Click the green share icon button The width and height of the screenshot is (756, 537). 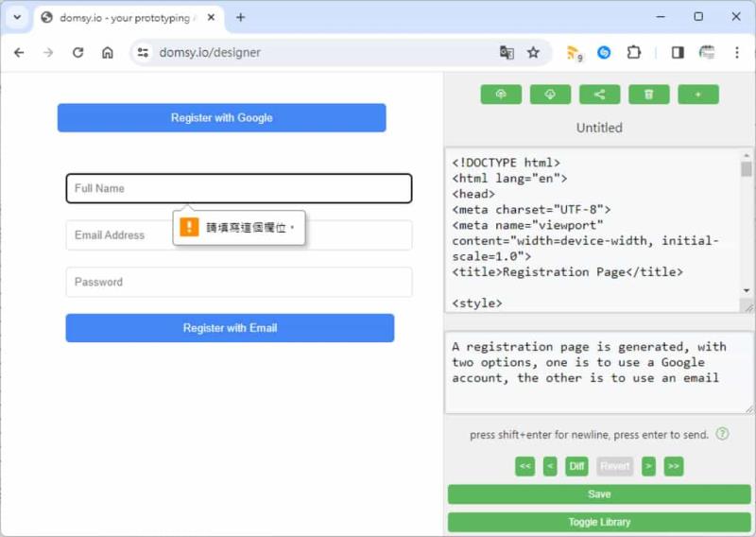pos(599,95)
